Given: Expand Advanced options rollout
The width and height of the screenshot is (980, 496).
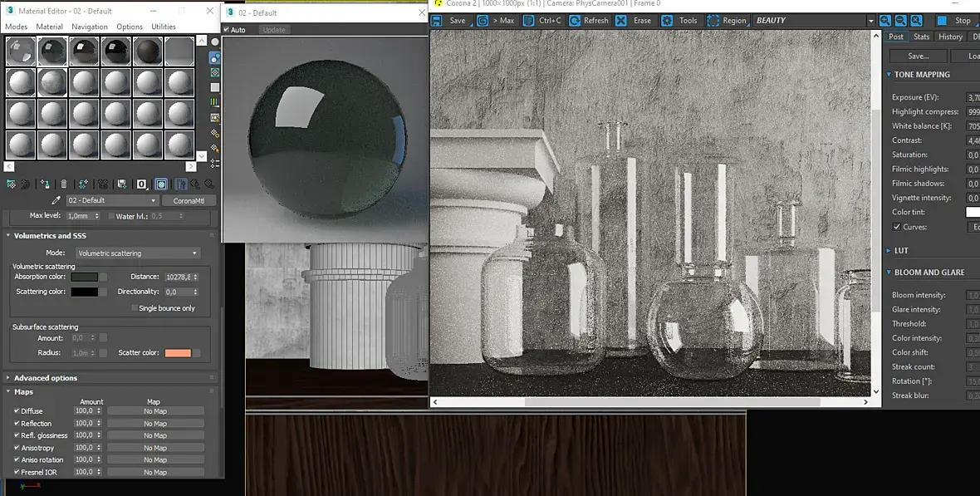Looking at the screenshot, I should pos(46,378).
